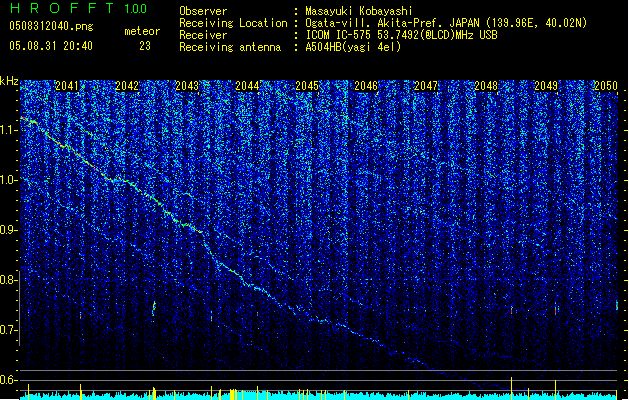
Task: Click the meteor count label
Action: pyautogui.click(x=142, y=31)
